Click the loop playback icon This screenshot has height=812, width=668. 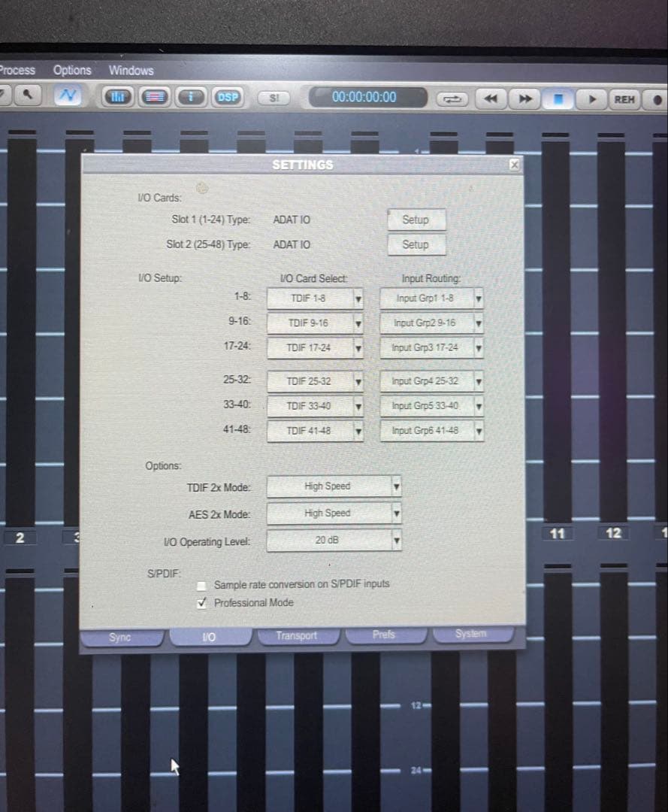pos(452,98)
